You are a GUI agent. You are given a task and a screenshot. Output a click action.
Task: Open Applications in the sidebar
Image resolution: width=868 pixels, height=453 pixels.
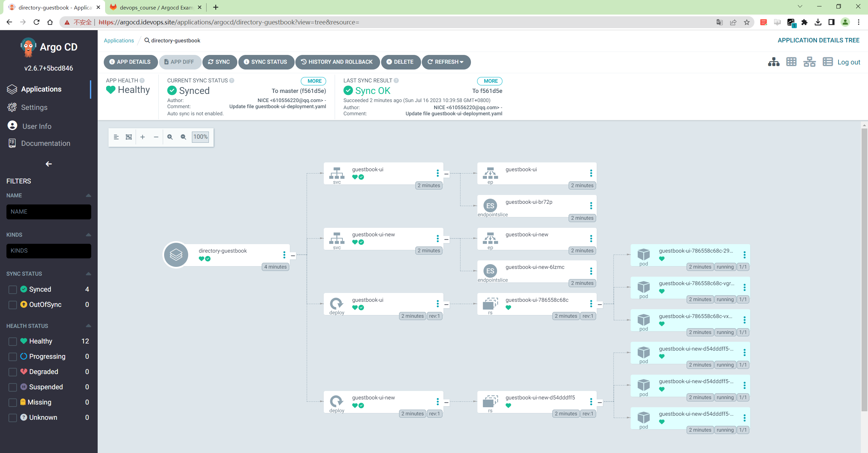click(x=41, y=89)
